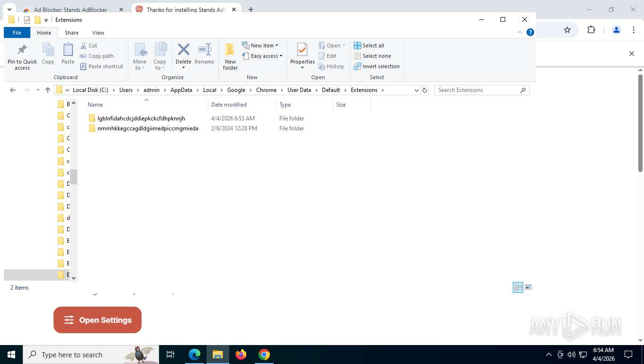Click the User Data breadcrumb segment
Screen dimensions: 644x364
[x=299, y=90]
